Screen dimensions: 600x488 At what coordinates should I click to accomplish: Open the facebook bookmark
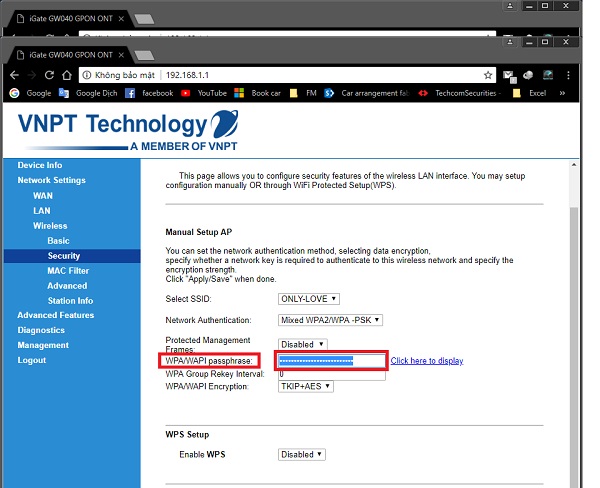coord(149,93)
